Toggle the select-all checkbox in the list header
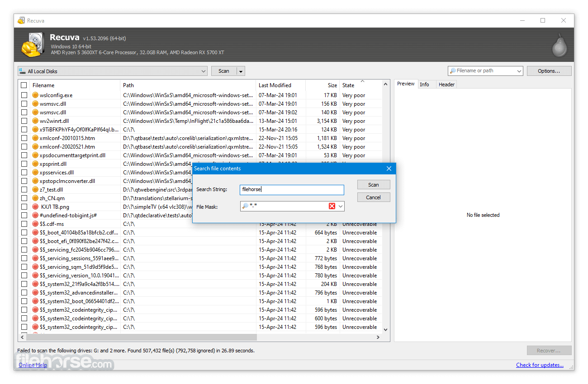588x384 pixels. pos(24,85)
